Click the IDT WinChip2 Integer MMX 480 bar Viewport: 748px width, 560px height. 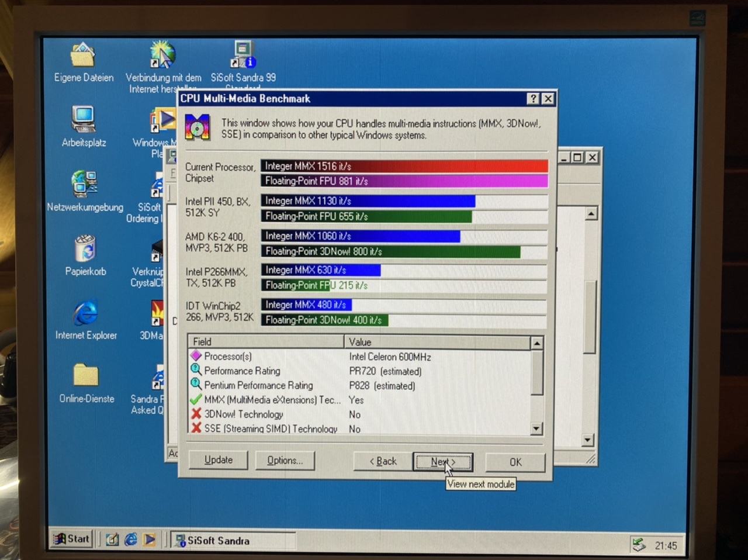tap(306, 305)
